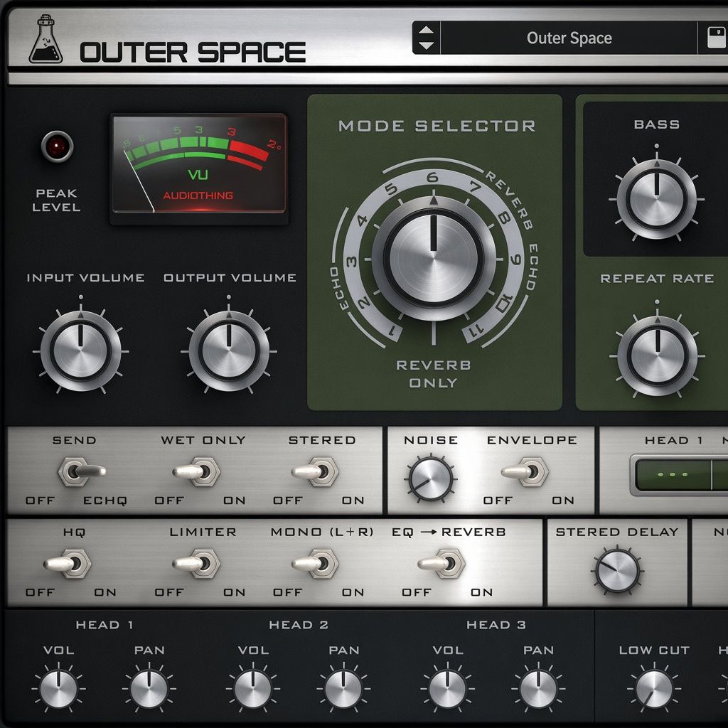Click the Stereo Delay knob
Screen dimensions: 728x728
pos(616,571)
